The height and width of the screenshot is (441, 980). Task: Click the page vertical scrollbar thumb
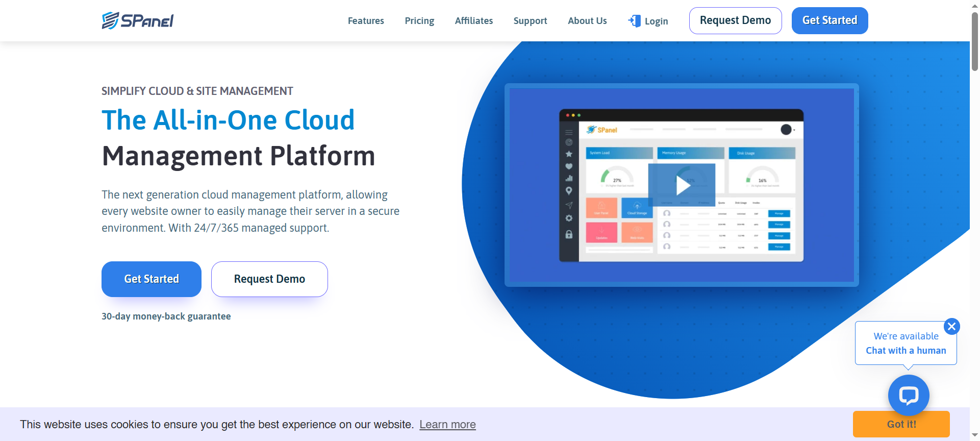pos(974,41)
